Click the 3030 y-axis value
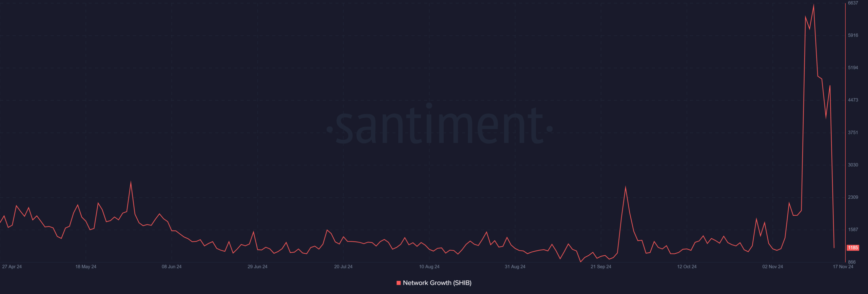Screen dimensions: 868x294 point(853,165)
